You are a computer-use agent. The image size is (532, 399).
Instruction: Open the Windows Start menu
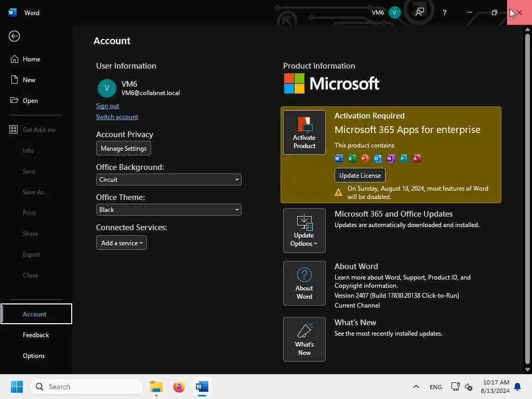tap(17, 387)
